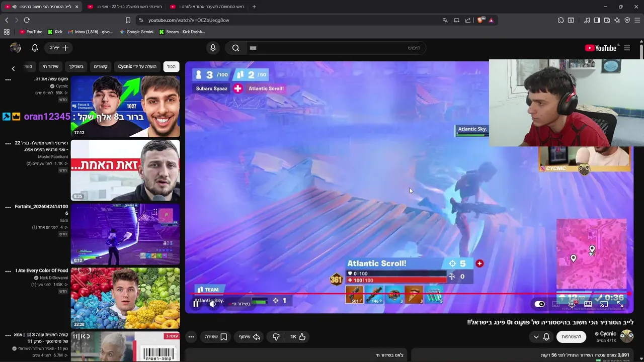Open options for the Fortnite_2026042414100 video
644x362 pixels.
coord(8,207)
